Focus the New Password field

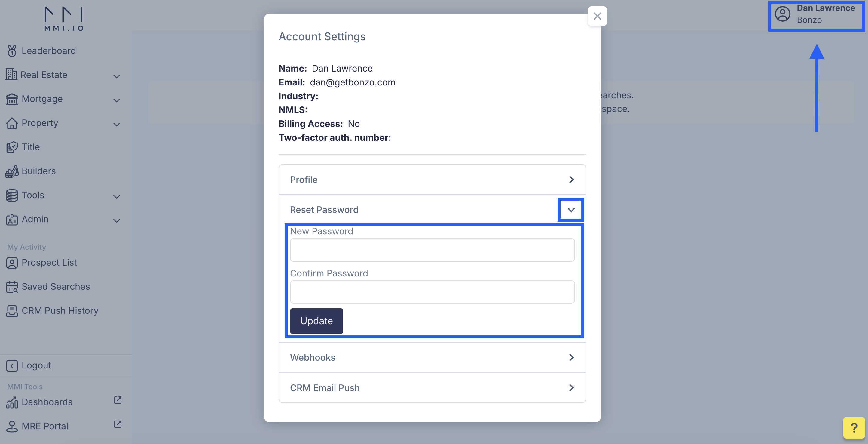point(432,250)
